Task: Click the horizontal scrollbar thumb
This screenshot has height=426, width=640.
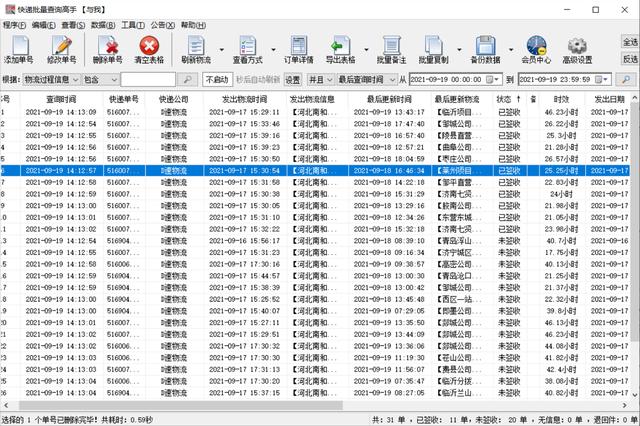Action: [181, 405]
